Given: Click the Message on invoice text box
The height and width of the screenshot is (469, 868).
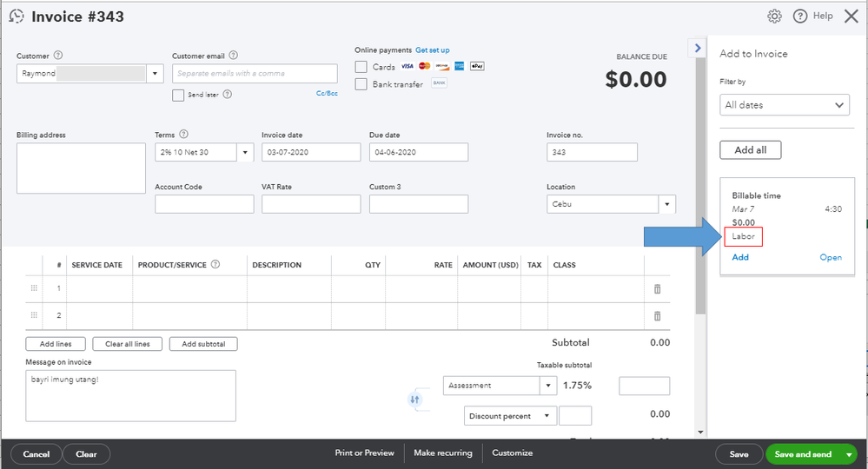Looking at the screenshot, I should tap(130, 396).
